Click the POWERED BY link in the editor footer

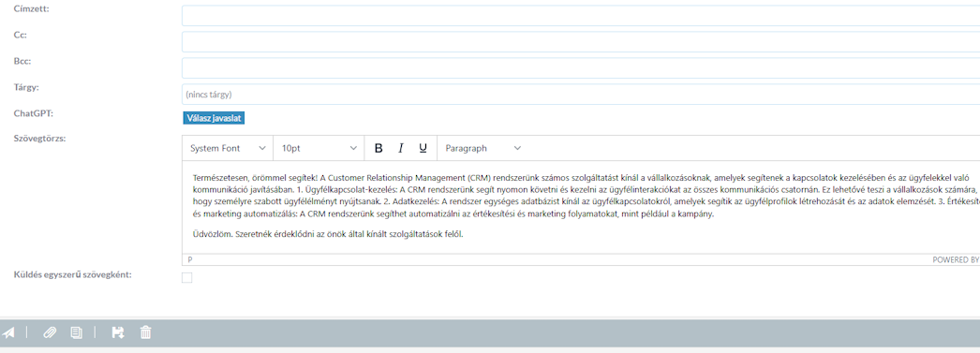point(956,259)
